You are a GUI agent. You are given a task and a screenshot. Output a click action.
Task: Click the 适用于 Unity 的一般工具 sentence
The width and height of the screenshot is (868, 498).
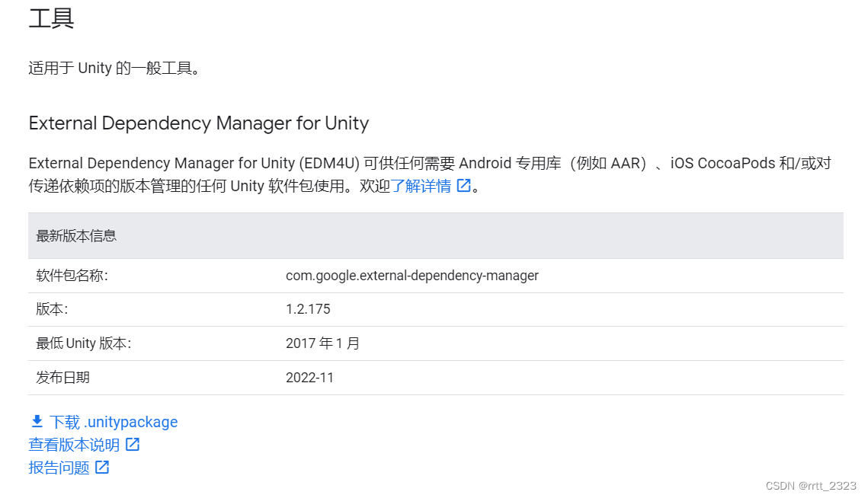coord(114,68)
